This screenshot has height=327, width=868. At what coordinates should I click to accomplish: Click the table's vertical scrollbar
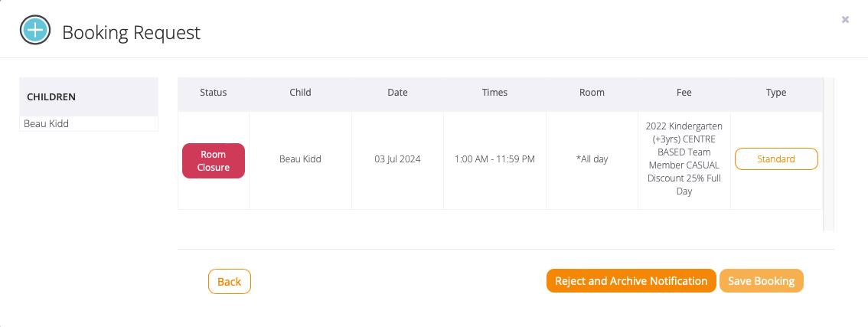click(828, 153)
